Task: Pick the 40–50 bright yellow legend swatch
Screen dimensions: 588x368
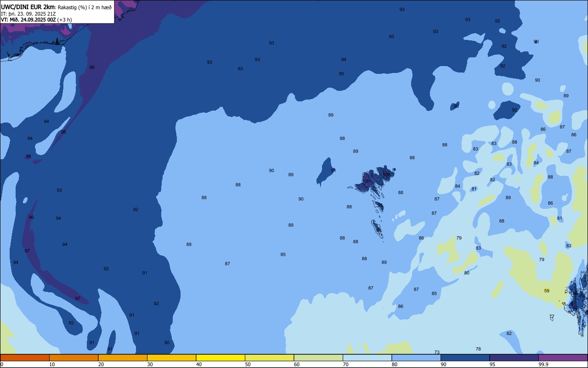Action: point(220,357)
